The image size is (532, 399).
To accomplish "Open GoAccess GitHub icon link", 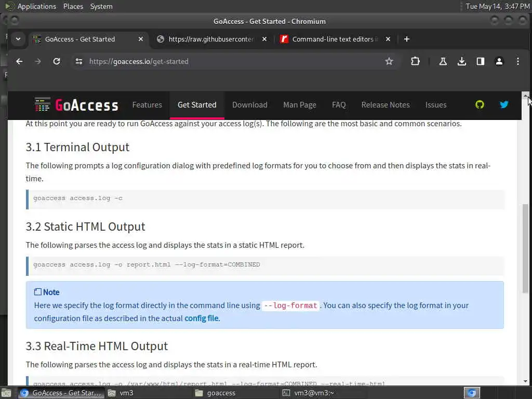I will point(480,104).
